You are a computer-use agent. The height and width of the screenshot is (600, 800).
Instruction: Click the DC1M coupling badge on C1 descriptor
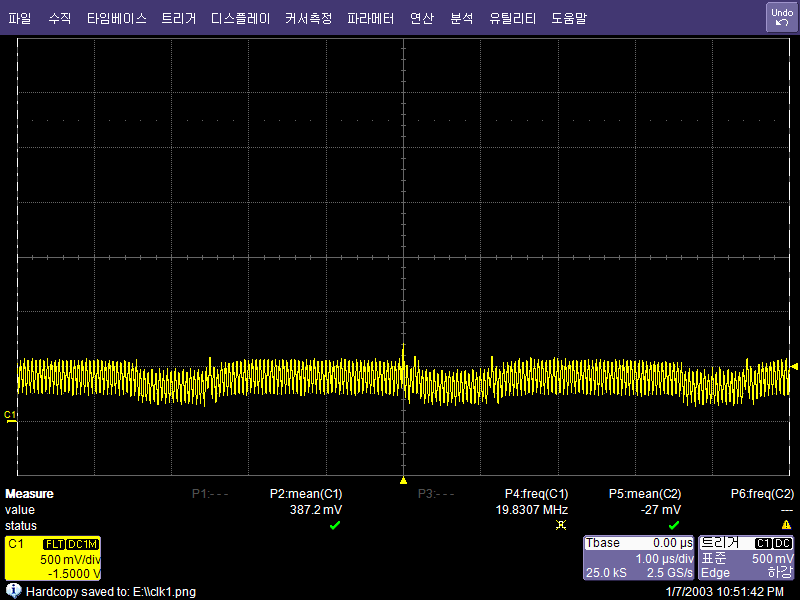click(81, 544)
